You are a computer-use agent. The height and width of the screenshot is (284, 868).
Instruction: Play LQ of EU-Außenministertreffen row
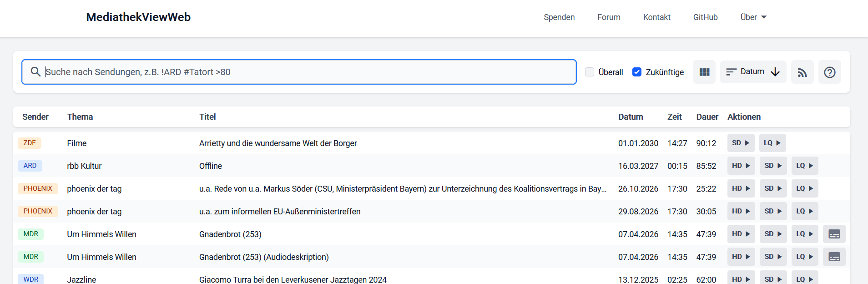click(805, 211)
